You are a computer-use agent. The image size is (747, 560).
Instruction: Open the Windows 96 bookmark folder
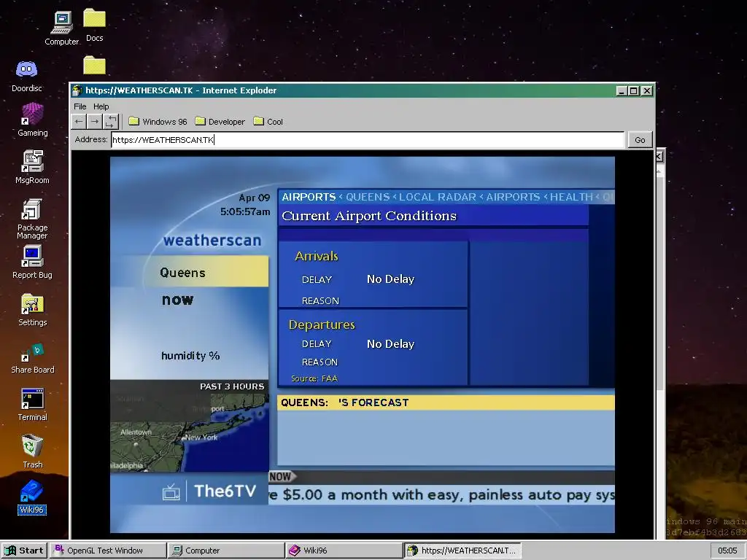158,122
